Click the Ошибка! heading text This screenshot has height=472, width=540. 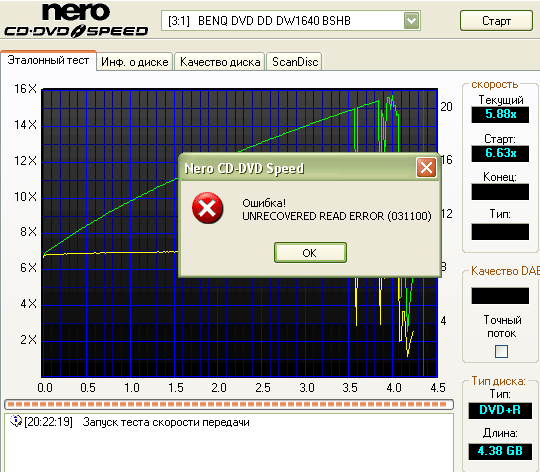[264, 203]
